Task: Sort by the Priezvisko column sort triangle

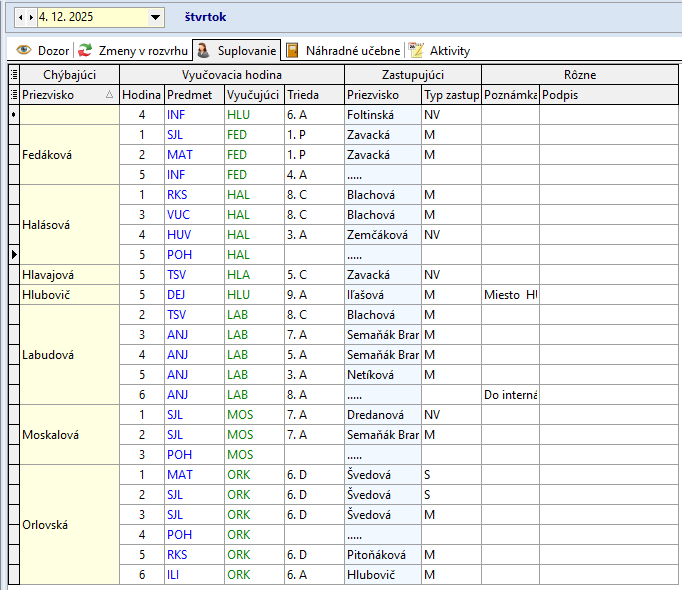Action: click(x=109, y=95)
